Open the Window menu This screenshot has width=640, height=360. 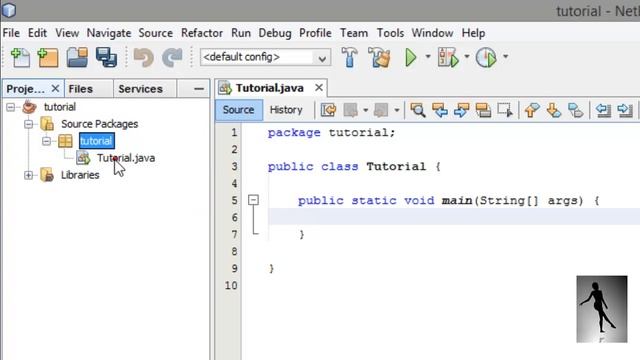tap(432, 33)
